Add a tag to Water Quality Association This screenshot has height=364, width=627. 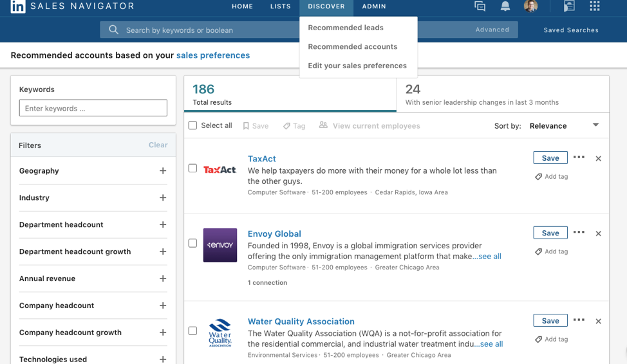(552, 339)
